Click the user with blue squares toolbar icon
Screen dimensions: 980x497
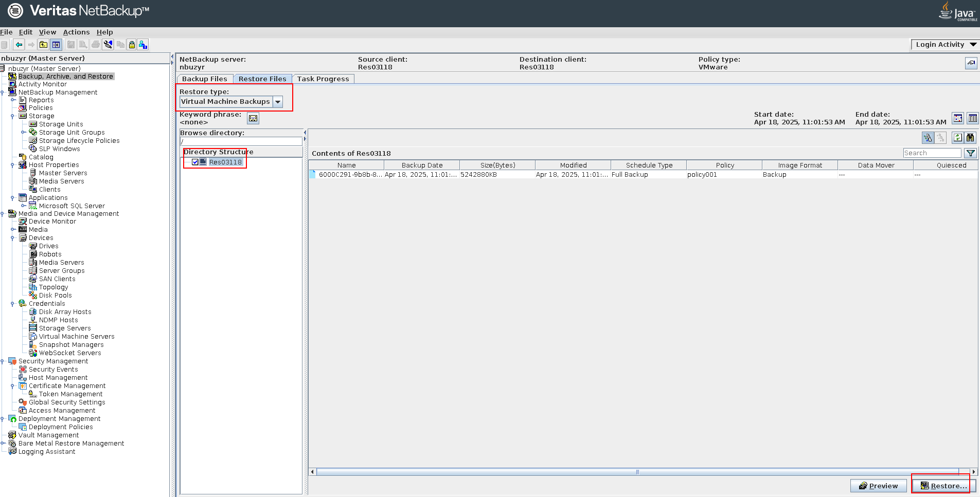coord(143,45)
